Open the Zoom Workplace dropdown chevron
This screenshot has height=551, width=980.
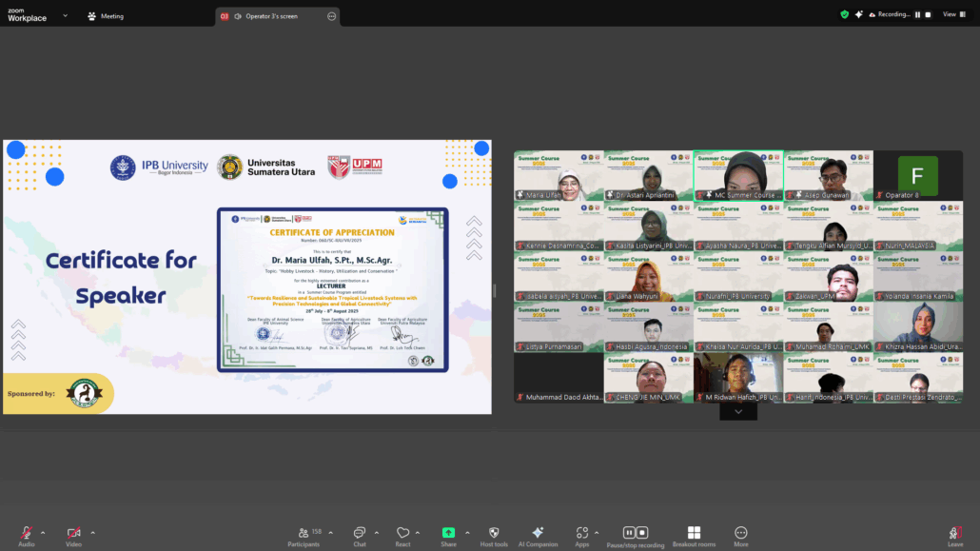point(65,15)
